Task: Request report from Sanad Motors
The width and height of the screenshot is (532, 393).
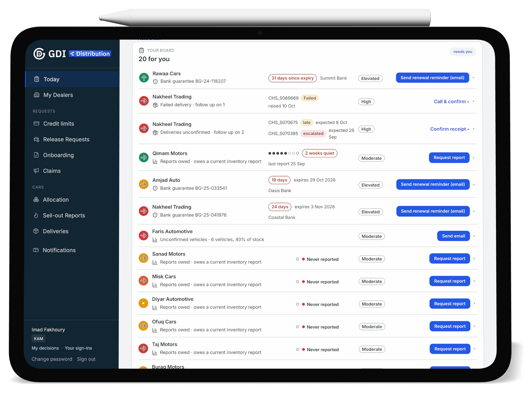Action: coord(449,258)
